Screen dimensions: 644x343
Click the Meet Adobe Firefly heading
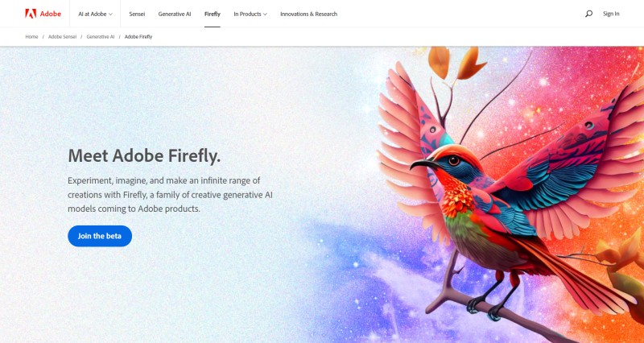(144, 156)
